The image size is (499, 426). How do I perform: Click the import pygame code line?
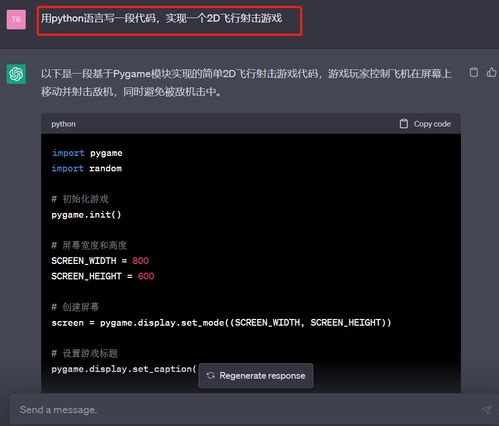coord(87,153)
